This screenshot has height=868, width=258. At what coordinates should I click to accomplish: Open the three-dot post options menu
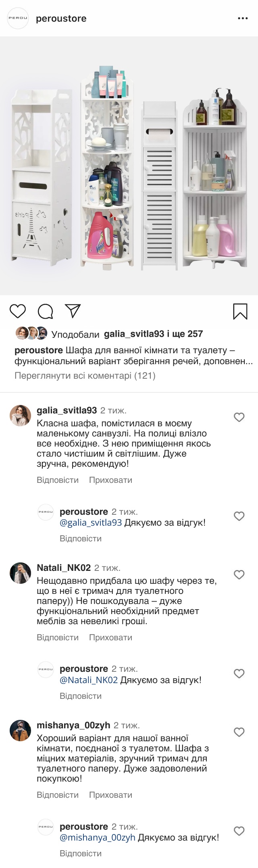click(243, 19)
